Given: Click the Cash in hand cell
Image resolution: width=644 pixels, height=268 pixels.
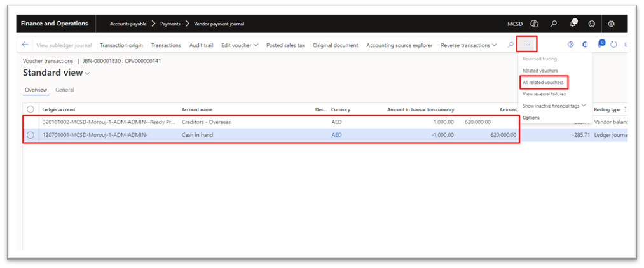Looking at the screenshot, I should [197, 135].
